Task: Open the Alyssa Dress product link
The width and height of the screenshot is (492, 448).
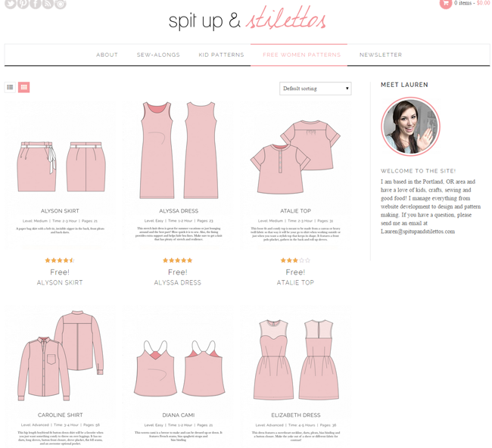Action: pos(178,283)
